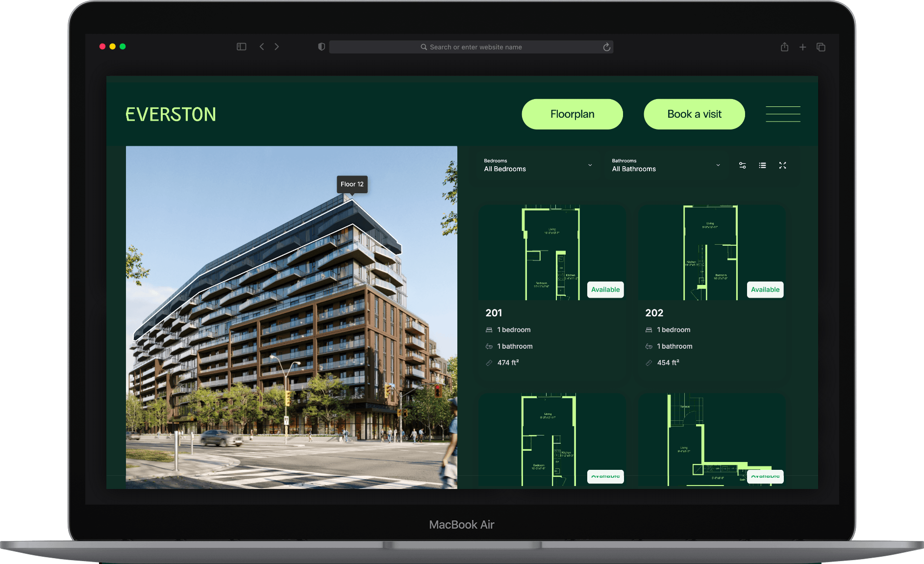Select unit number 202 title
This screenshot has height=564, width=924.
pos(654,313)
